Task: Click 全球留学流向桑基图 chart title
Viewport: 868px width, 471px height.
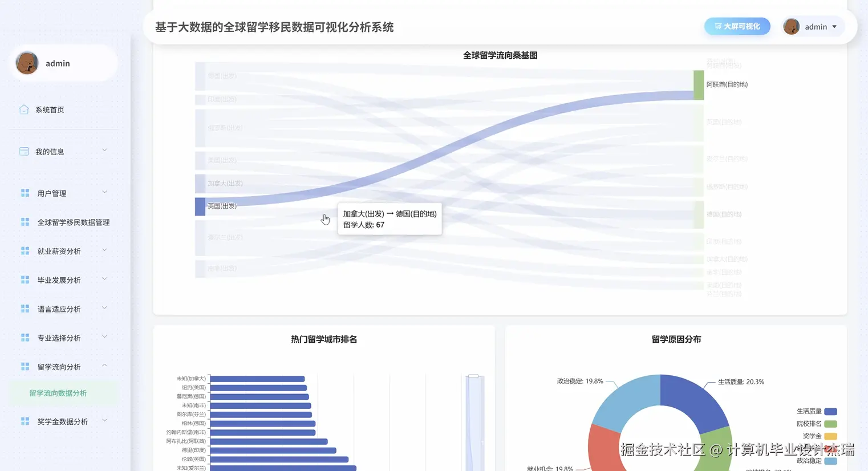Action: (x=500, y=55)
